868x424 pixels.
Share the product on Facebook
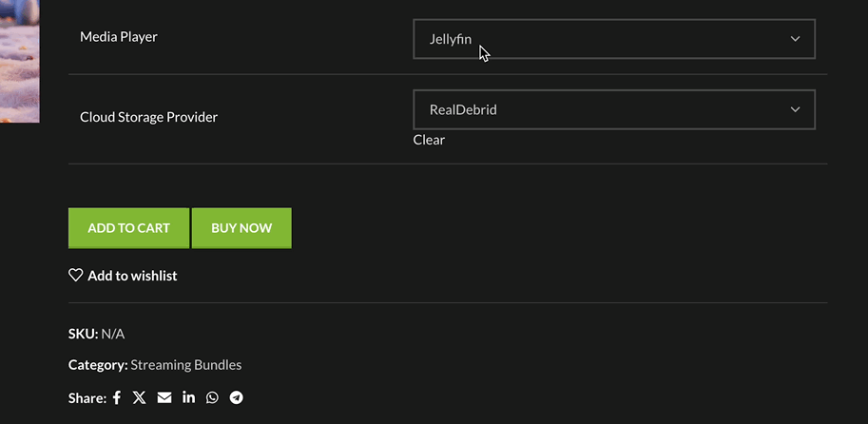tap(117, 397)
